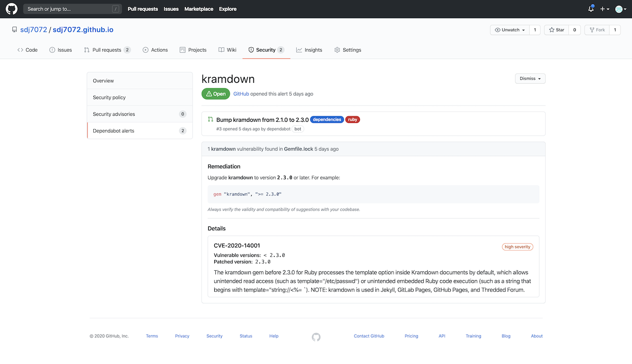Switch to the repository Issues tab
Screen dimensions: 632x364
61,50
